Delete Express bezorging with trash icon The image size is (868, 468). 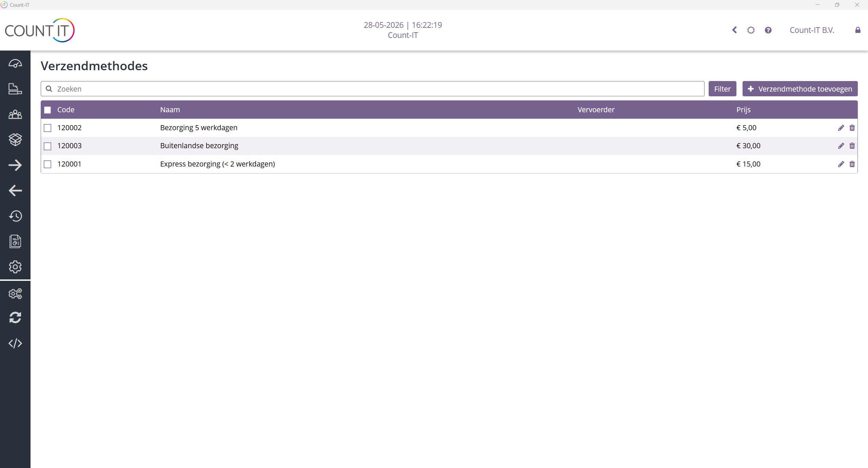pyautogui.click(x=852, y=164)
